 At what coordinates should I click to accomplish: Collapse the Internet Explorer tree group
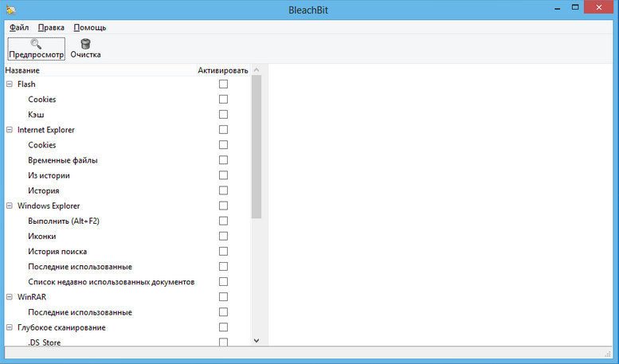pos(10,130)
